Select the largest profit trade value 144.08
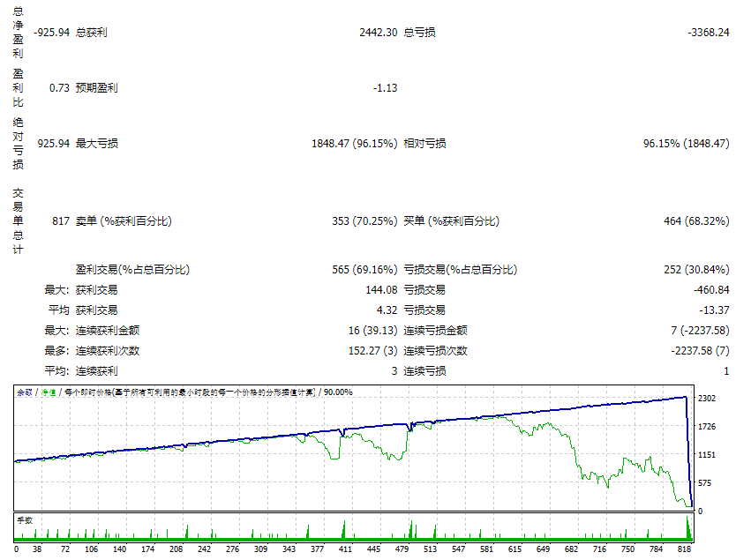 (381, 290)
